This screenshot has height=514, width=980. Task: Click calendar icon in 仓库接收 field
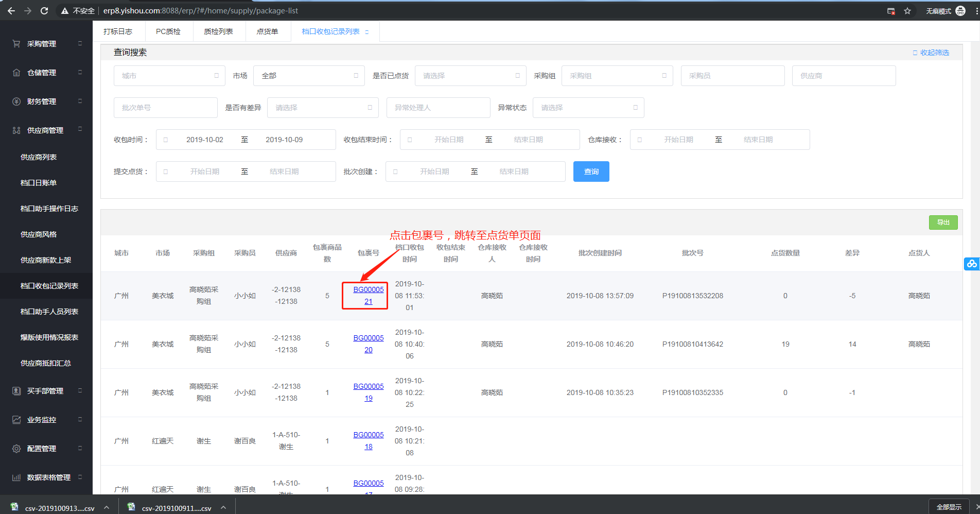[x=640, y=140]
